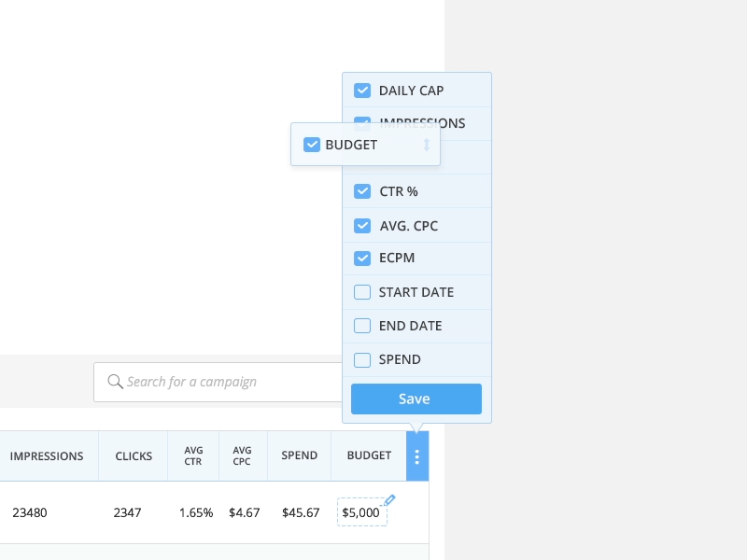Image resolution: width=747 pixels, height=560 pixels.
Task: Click the pencil edit icon on budget
Action: pyautogui.click(x=389, y=500)
